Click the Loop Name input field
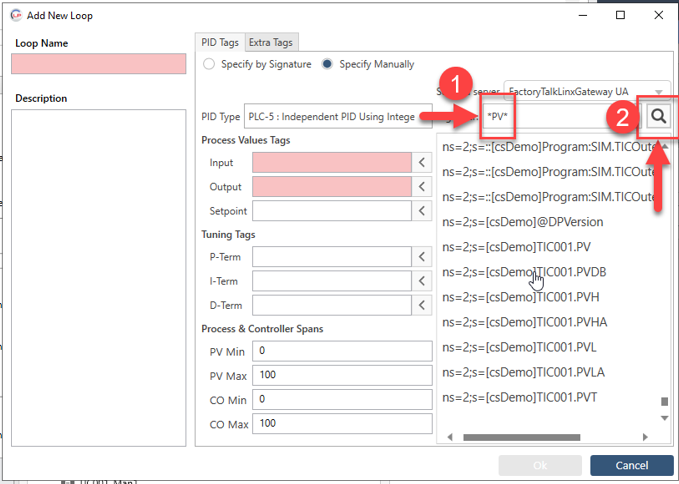Viewport: 679px width, 484px height. tap(99, 64)
